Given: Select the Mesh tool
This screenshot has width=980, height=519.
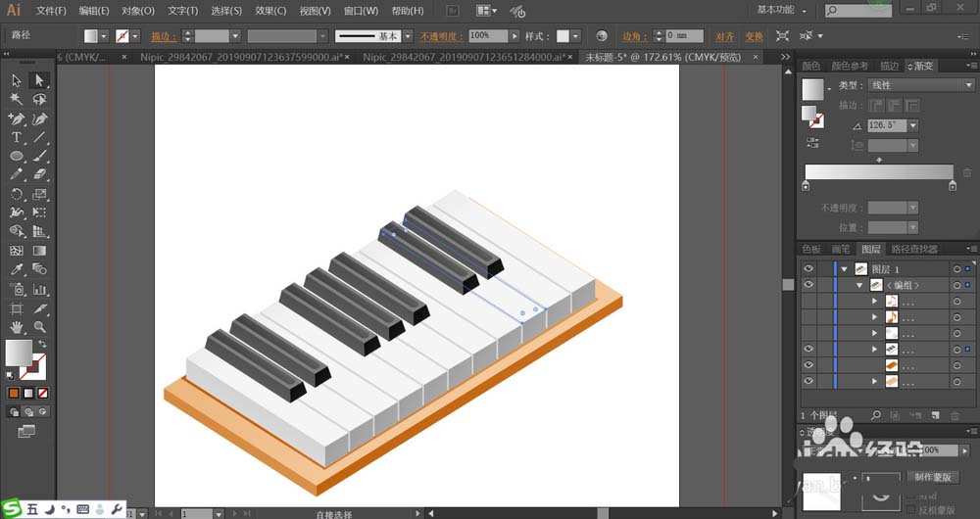Looking at the screenshot, I should pyautogui.click(x=17, y=251).
